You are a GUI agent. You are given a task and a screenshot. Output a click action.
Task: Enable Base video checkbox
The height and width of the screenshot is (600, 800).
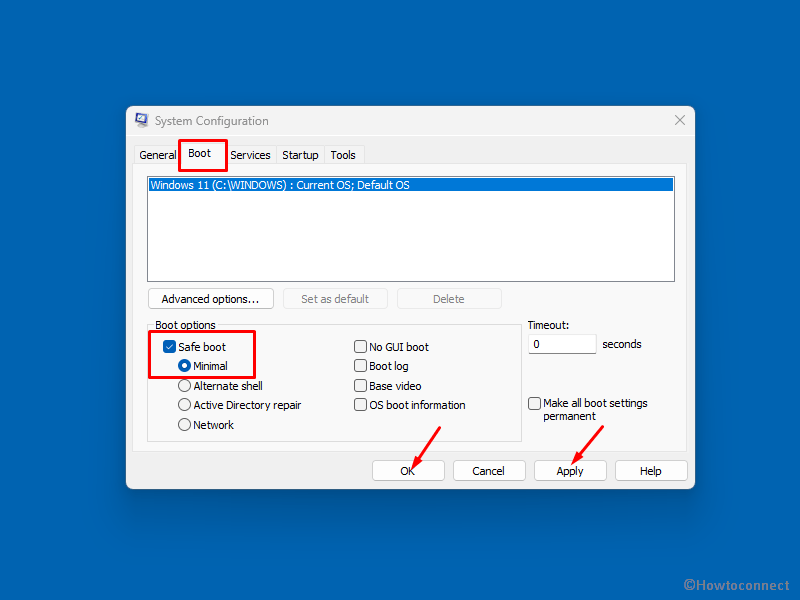click(360, 386)
